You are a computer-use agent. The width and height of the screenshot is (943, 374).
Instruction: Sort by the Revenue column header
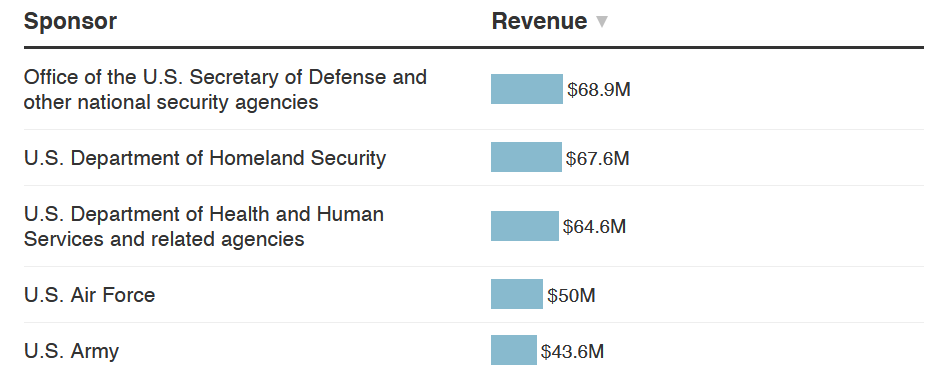coord(539,21)
